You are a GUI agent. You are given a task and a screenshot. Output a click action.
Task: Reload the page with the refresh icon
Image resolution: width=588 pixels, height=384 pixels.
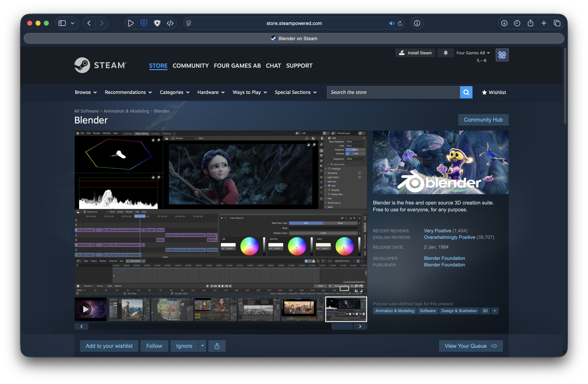click(x=400, y=23)
